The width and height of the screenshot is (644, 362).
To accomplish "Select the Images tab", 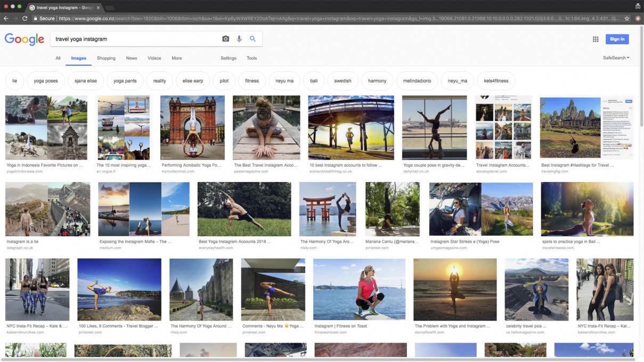I will pyautogui.click(x=78, y=58).
